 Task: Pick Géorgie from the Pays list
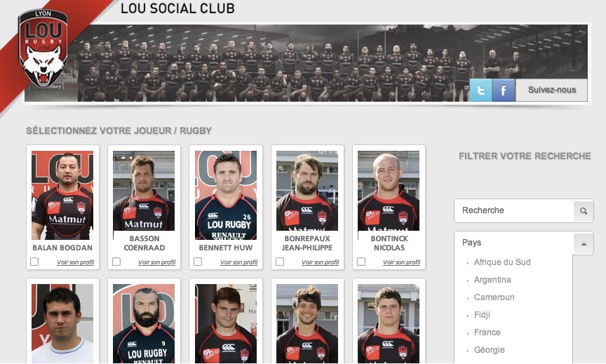click(490, 350)
